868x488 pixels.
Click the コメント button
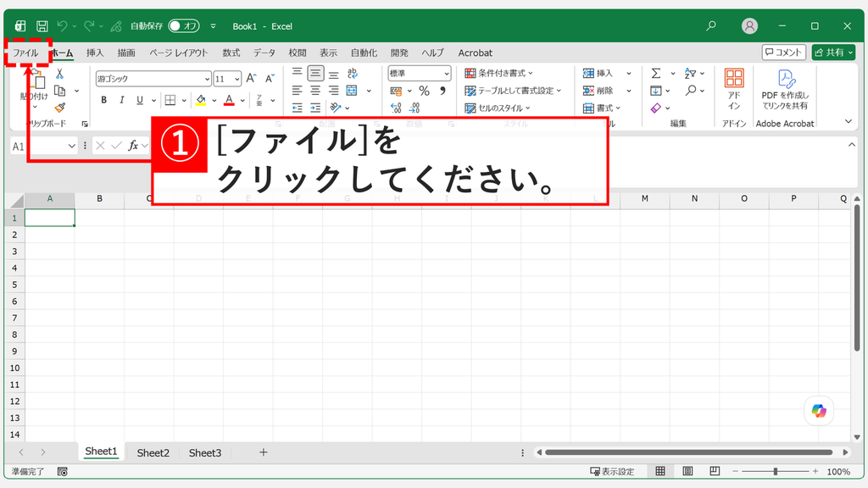(x=783, y=53)
